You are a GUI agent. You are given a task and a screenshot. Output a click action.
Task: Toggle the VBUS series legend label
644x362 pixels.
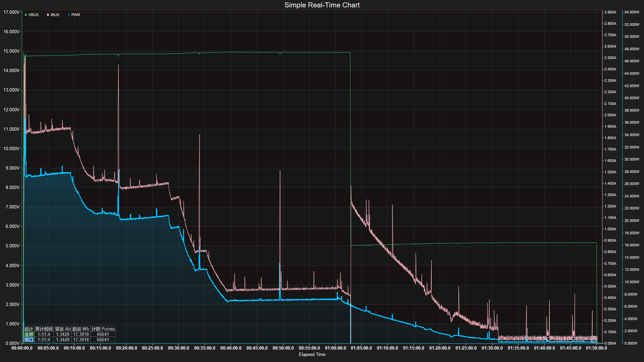click(x=34, y=15)
